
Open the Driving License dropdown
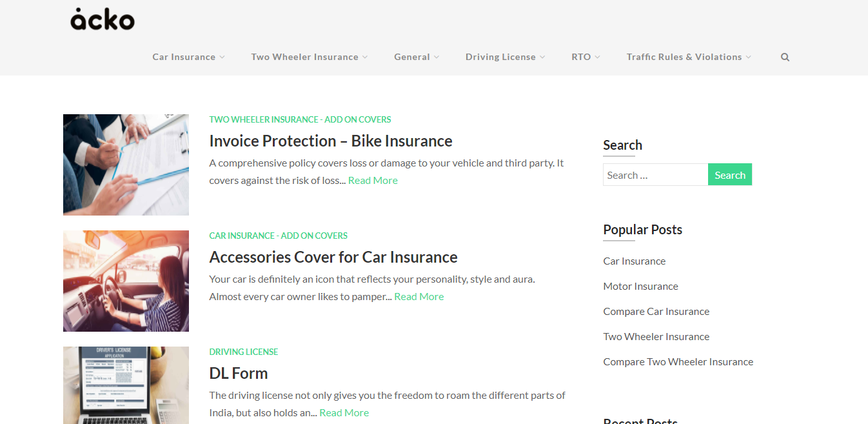501,57
